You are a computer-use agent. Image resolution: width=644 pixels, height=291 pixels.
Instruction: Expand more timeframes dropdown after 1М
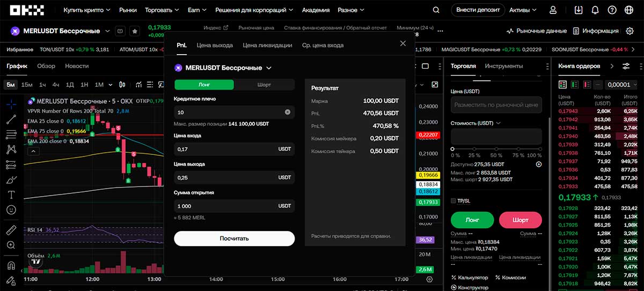click(x=111, y=85)
